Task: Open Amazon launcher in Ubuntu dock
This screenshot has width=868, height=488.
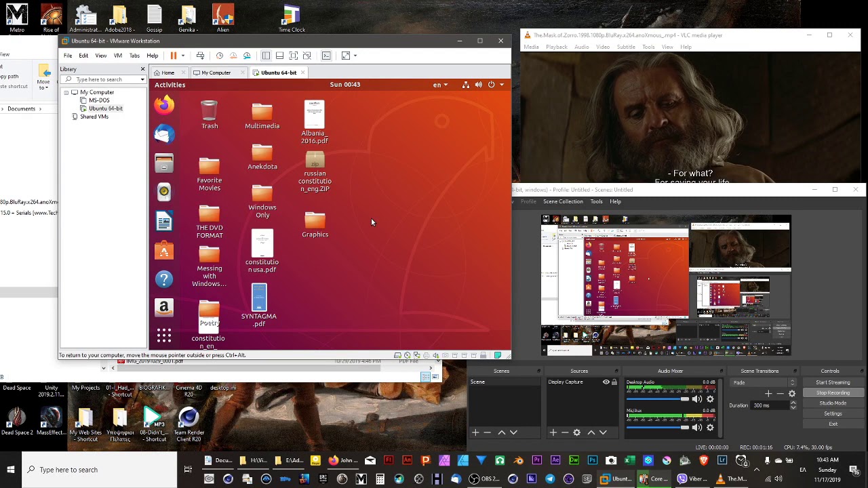Action: click(x=163, y=308)
